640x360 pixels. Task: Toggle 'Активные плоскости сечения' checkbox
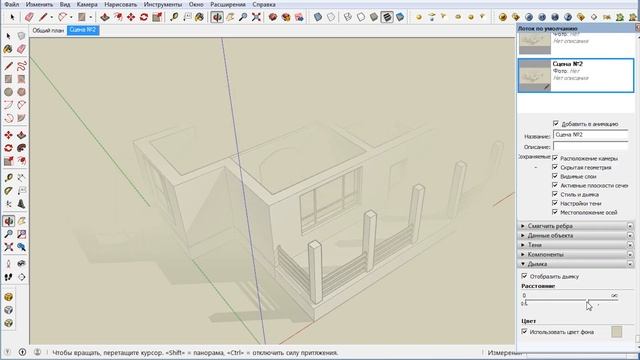555,185
